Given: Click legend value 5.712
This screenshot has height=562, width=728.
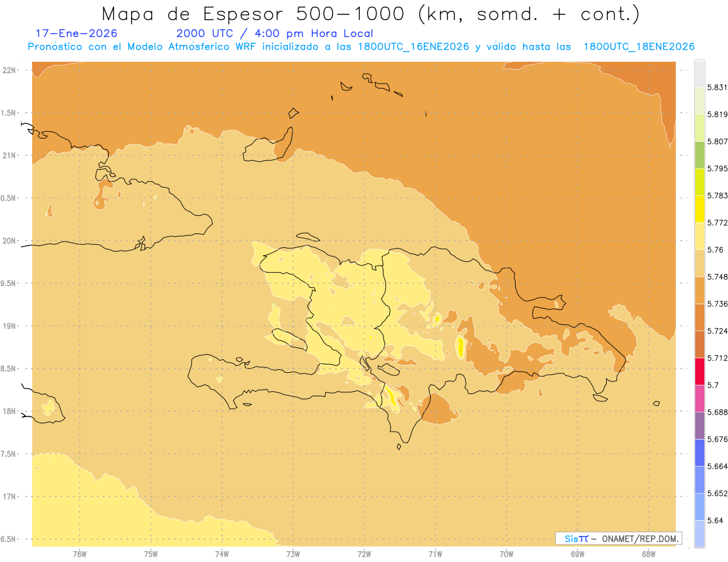Looking at the screenshot, I should pos(717,358).
